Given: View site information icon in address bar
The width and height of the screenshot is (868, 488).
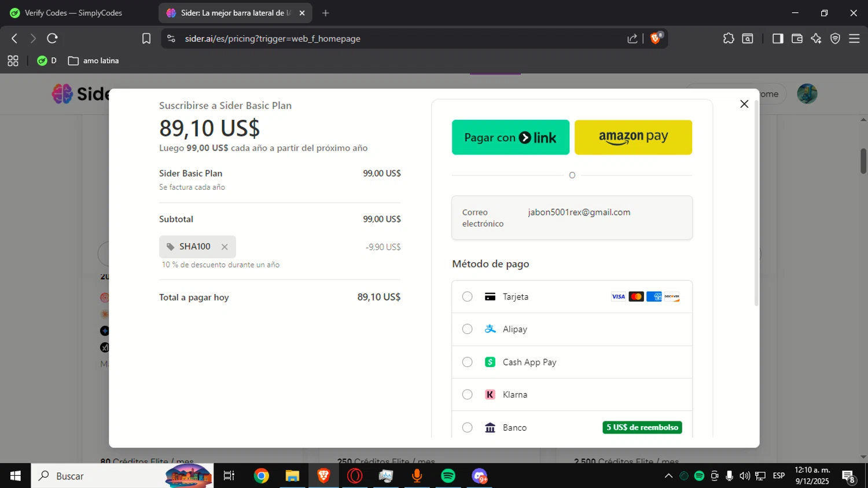Looking at the screenshot, I should coord(171,38).
